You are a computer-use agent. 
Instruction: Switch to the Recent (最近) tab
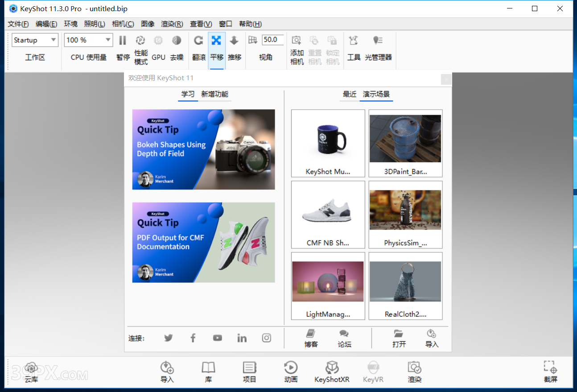[x=349, y=94]
